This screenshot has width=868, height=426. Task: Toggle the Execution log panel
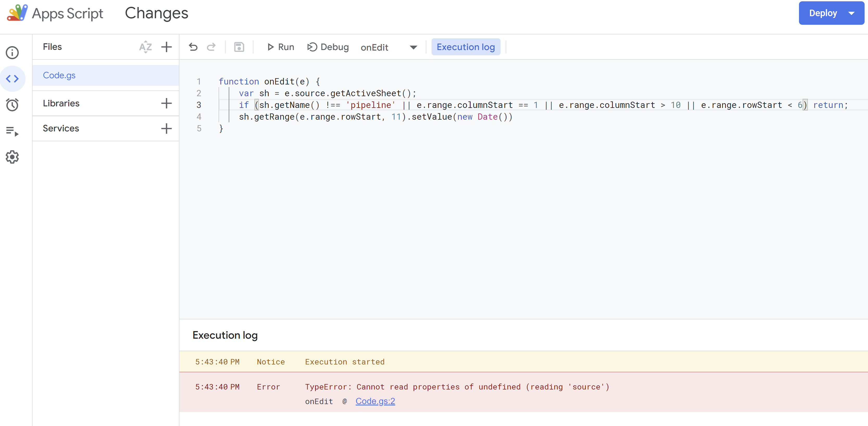465,47
